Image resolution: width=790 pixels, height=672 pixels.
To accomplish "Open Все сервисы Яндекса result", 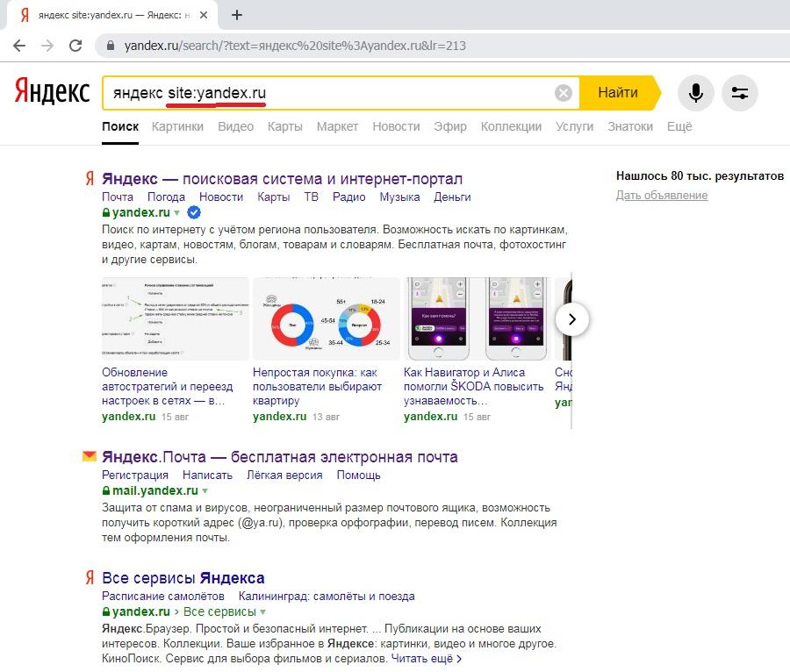I will [x=183, y=578].
